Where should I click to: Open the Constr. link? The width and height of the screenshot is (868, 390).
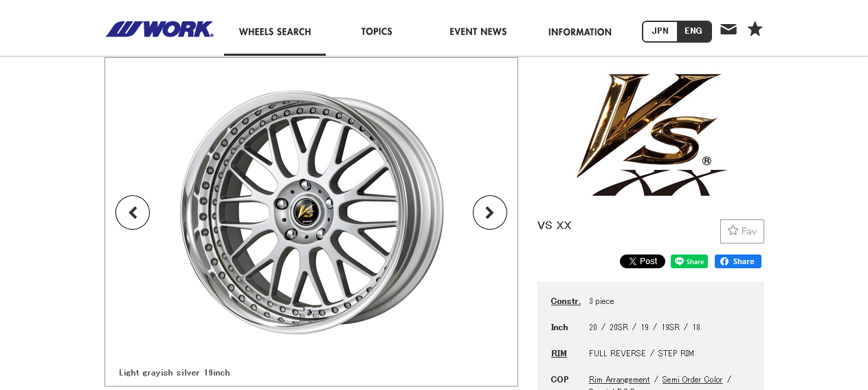566,301
